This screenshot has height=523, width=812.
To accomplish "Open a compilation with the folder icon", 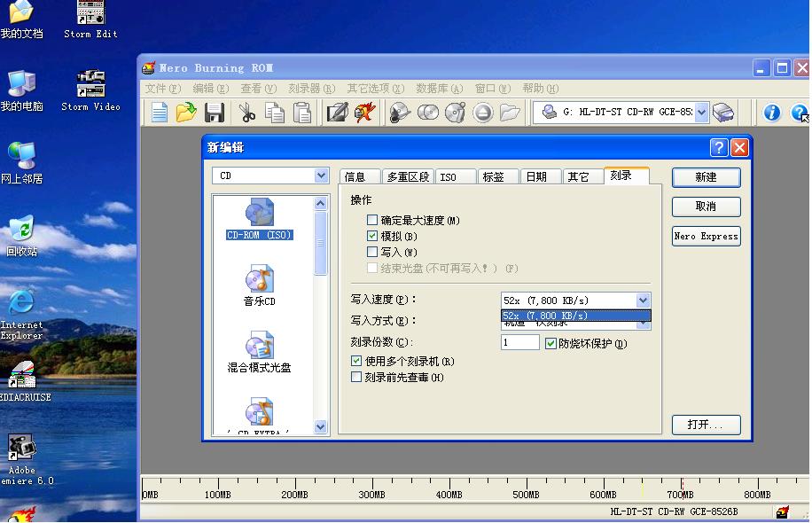I will [186, 113].
